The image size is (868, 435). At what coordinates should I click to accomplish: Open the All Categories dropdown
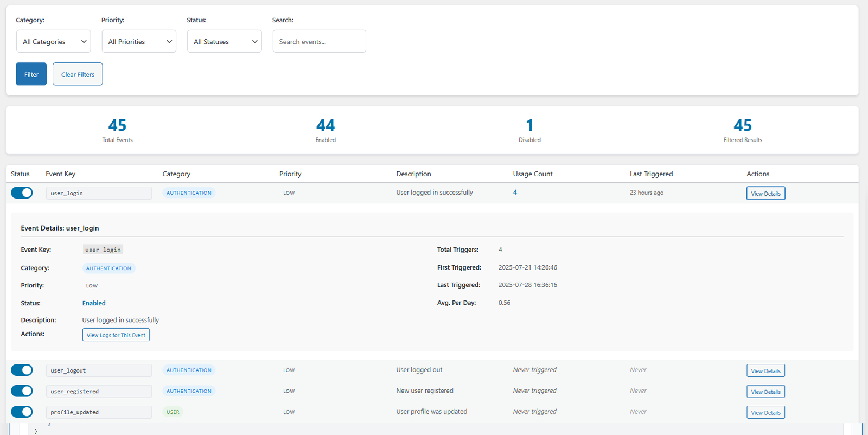tap(54, 41)
